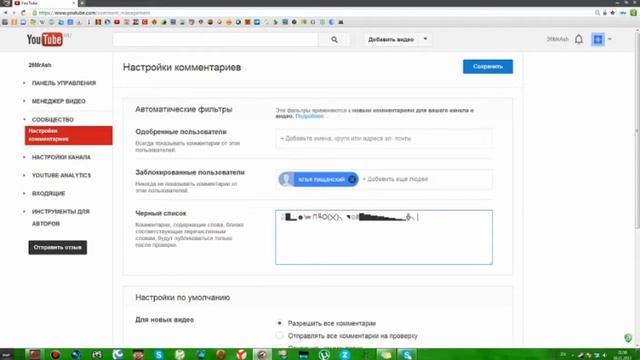Click the 'Автоматические фильтры' heading

[x=184, y=109]
